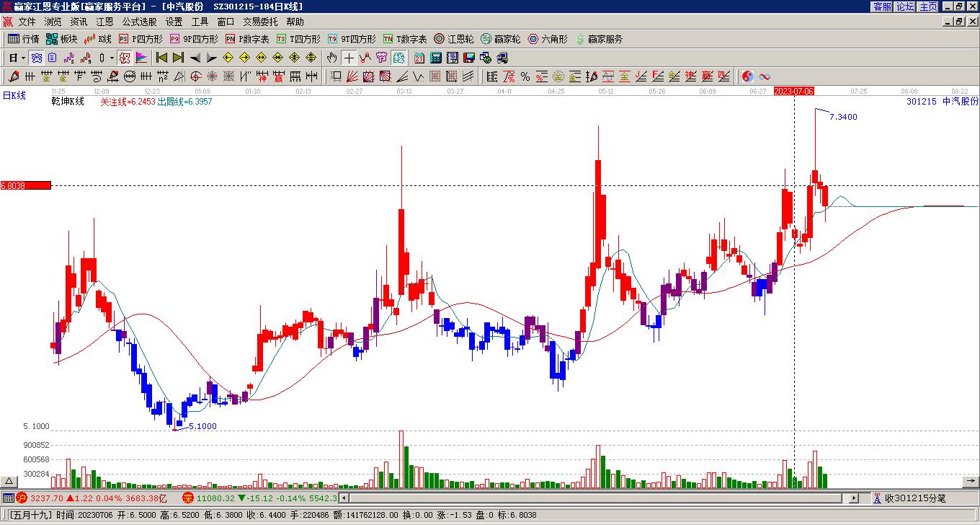Open the 9P四方形 tool
The width and height of the screenshot is (980, 525).
pos(194,39)
